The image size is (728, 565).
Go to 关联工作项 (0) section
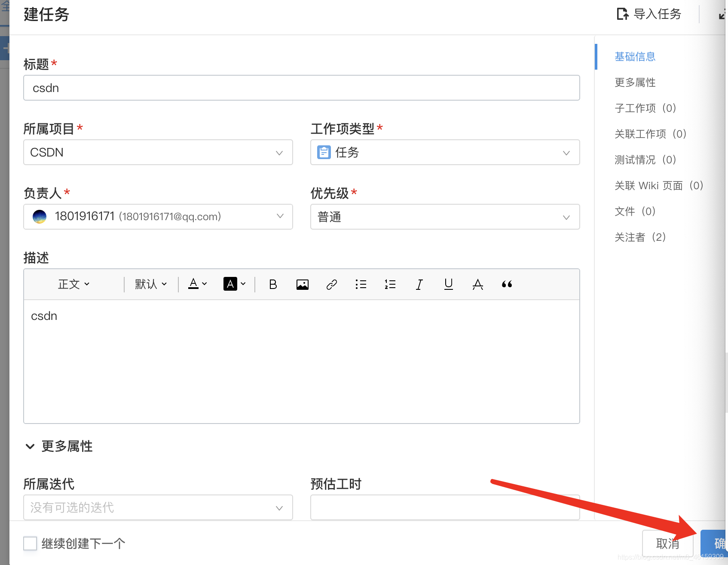coord(651,134)
